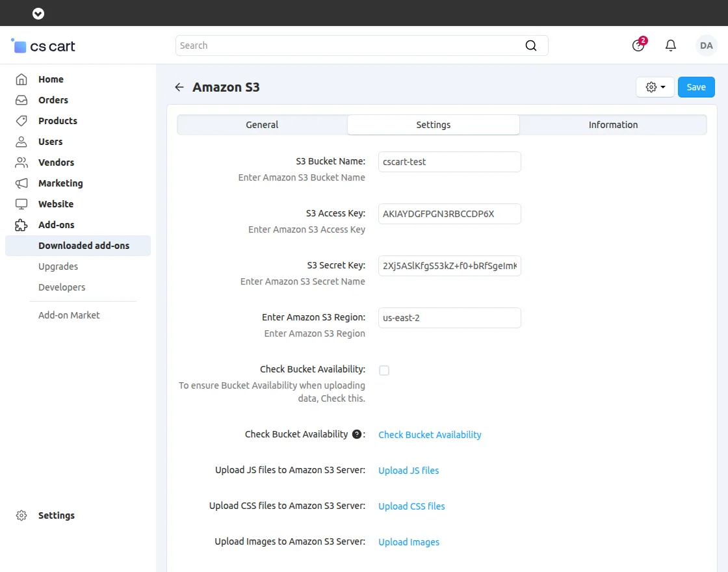The height and width of the screenshot is (572, 728).
Task: Click the search magnifier icon
Action: [x=531, y=45]
